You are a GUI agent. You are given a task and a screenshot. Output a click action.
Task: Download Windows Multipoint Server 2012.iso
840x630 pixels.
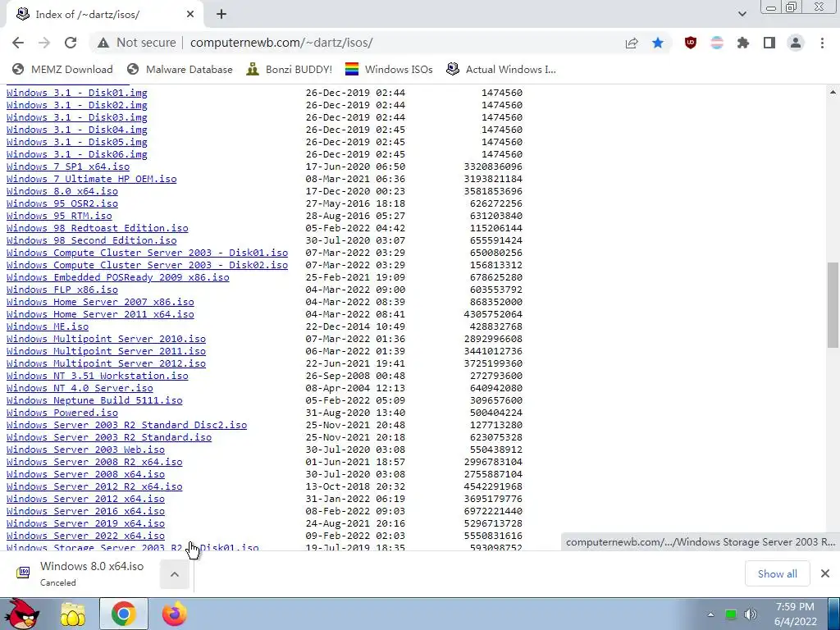[106, 363]
